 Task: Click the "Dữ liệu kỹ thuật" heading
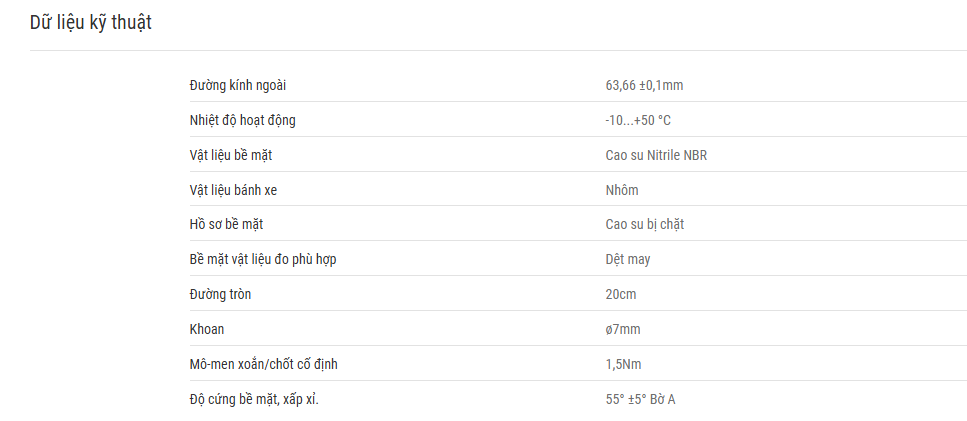click(91, 23)
